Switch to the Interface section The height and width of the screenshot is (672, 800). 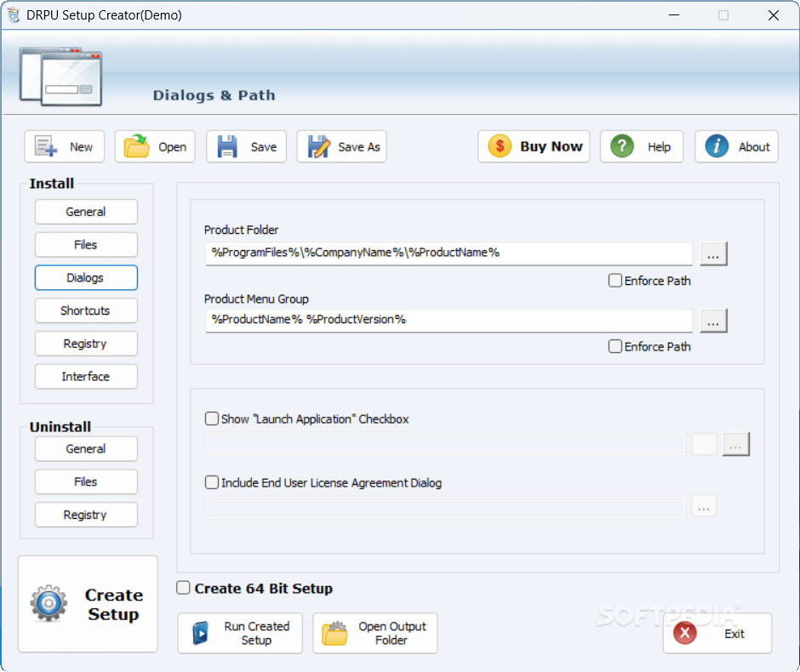pyautogui.click(x=86, y=376)
